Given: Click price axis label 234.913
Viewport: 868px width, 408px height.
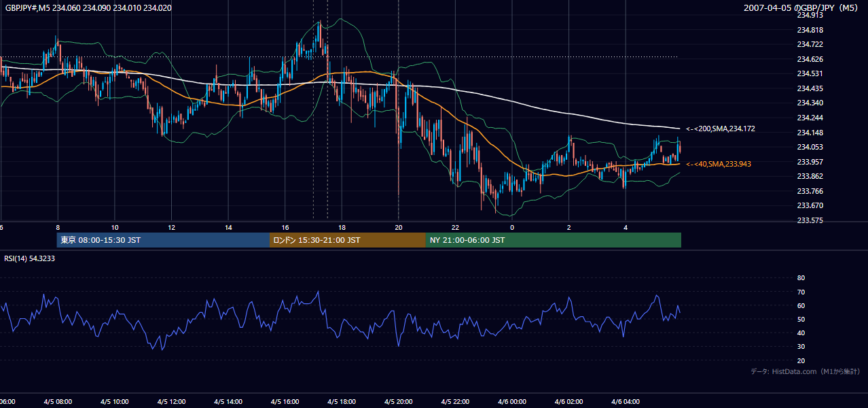Looking at the screenshot, I should tap(810, 15).
